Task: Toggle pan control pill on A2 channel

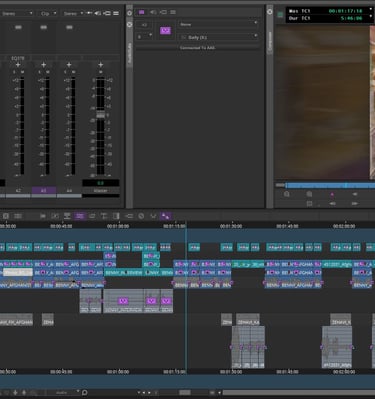Action: [x=18, y=27]
